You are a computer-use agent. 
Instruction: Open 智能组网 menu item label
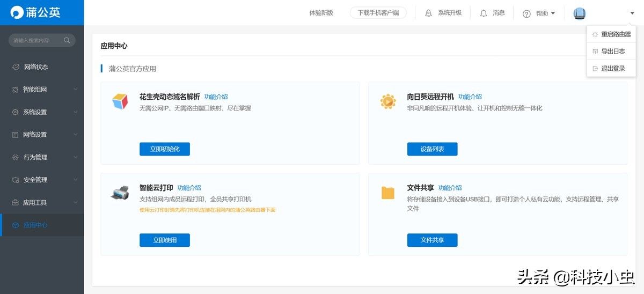coord(35,90)
